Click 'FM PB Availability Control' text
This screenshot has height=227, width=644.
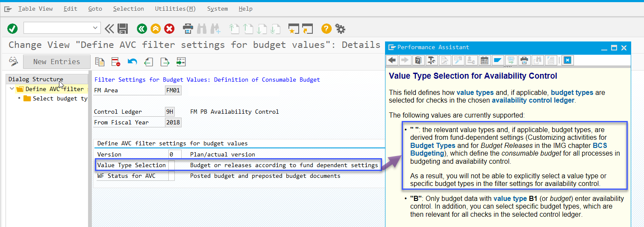(234, 112)
